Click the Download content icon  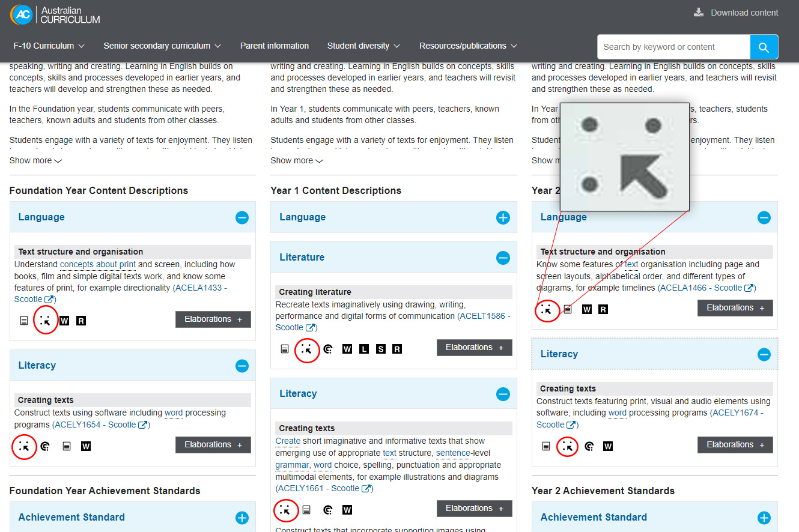[x=698, y=13]
